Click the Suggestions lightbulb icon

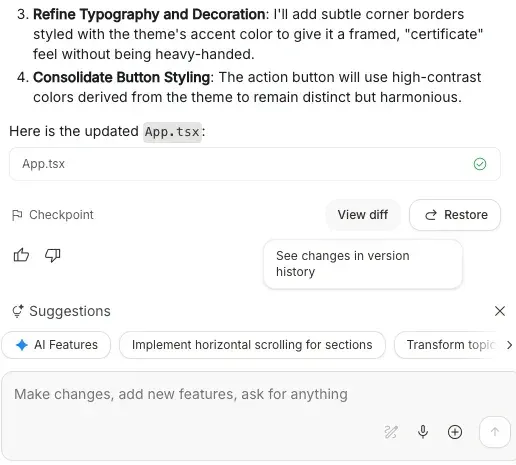click(18, 311)
